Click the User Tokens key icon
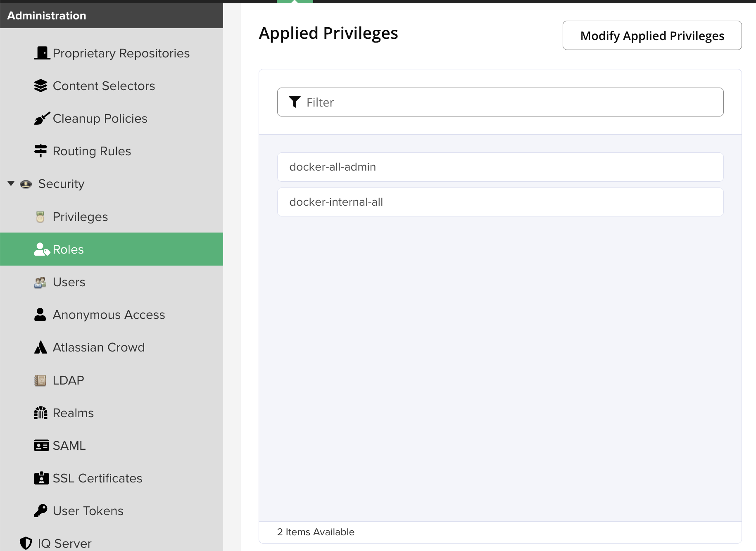 pyautogui.click(x=40, y=511)
